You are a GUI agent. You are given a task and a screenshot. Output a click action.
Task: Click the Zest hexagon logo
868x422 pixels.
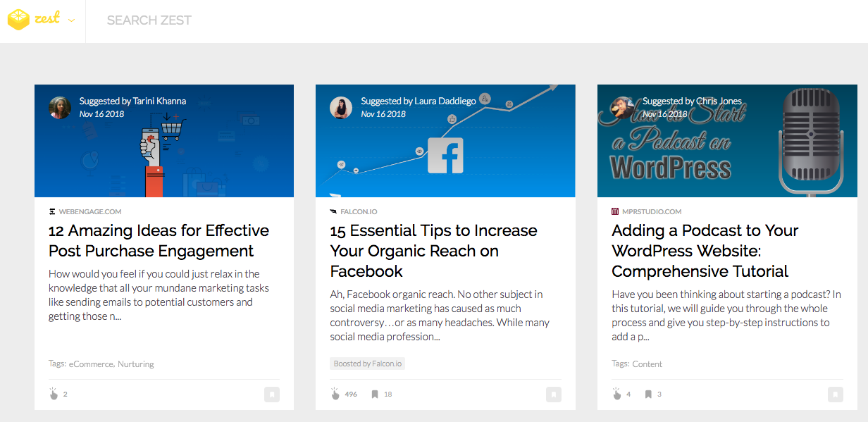tap(18, 20)
